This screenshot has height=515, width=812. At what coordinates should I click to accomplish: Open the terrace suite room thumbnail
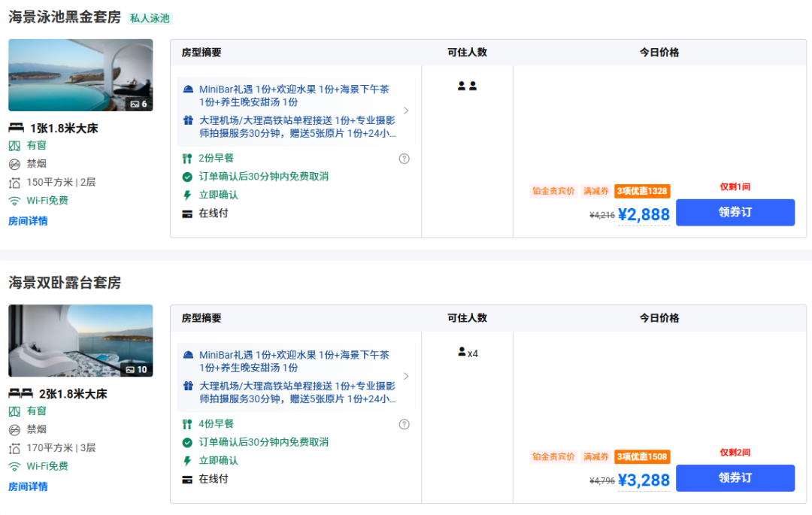click(80, 341)
